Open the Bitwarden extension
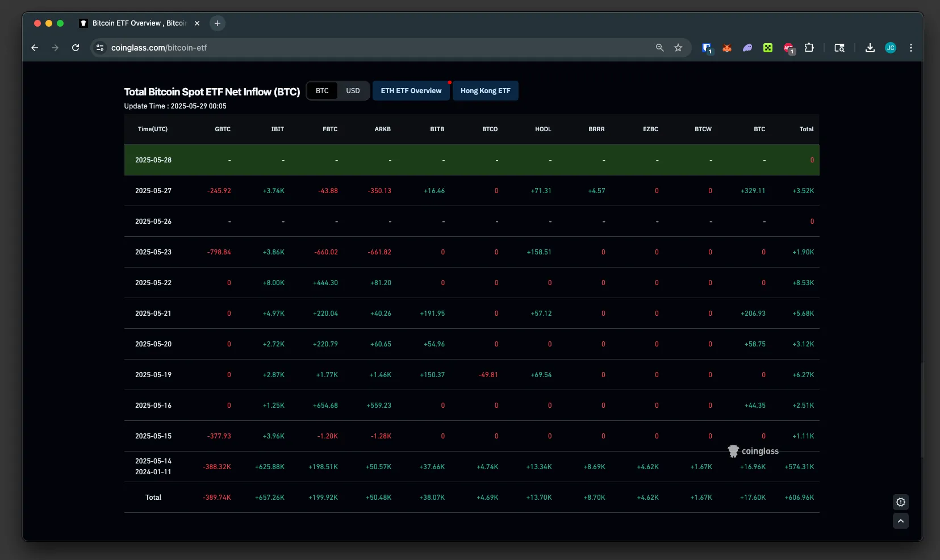Image resolution: width=940 pixels, height=560 pixels. (707, 48)
